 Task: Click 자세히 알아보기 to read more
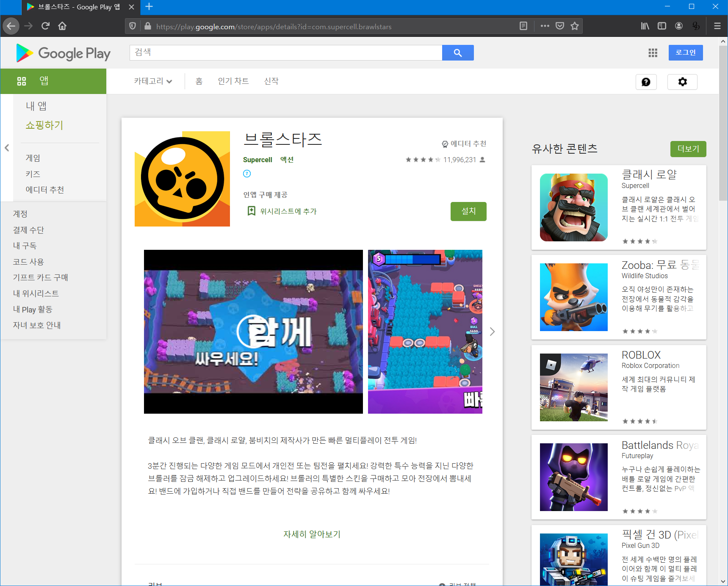click(x=312, y=534)
